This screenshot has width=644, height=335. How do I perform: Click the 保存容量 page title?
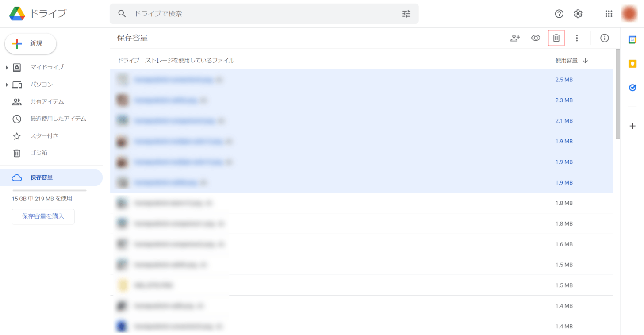[132, 38]
